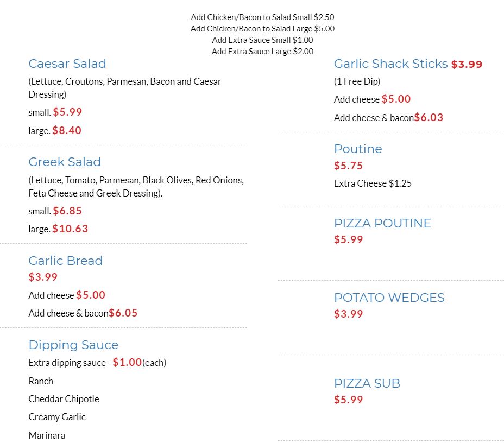
Task: Choose the Greek Salad large $10.63 price
Action: pyautogui.click(x=70, y=229)
